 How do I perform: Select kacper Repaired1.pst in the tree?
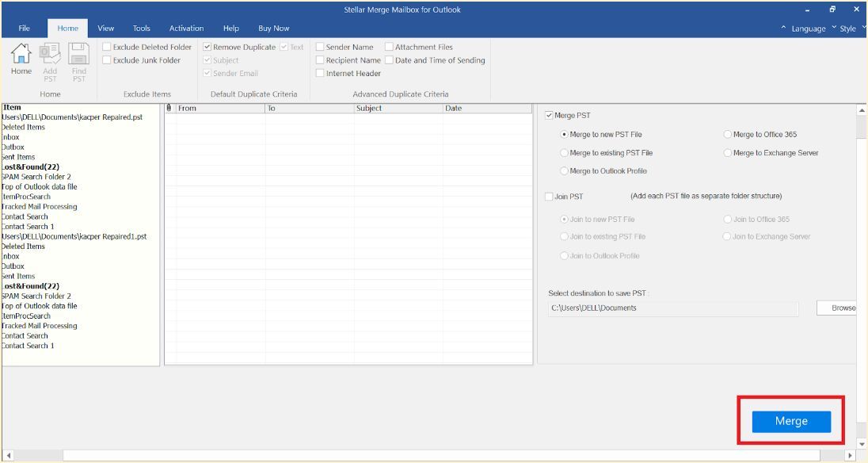click(74, 236)
